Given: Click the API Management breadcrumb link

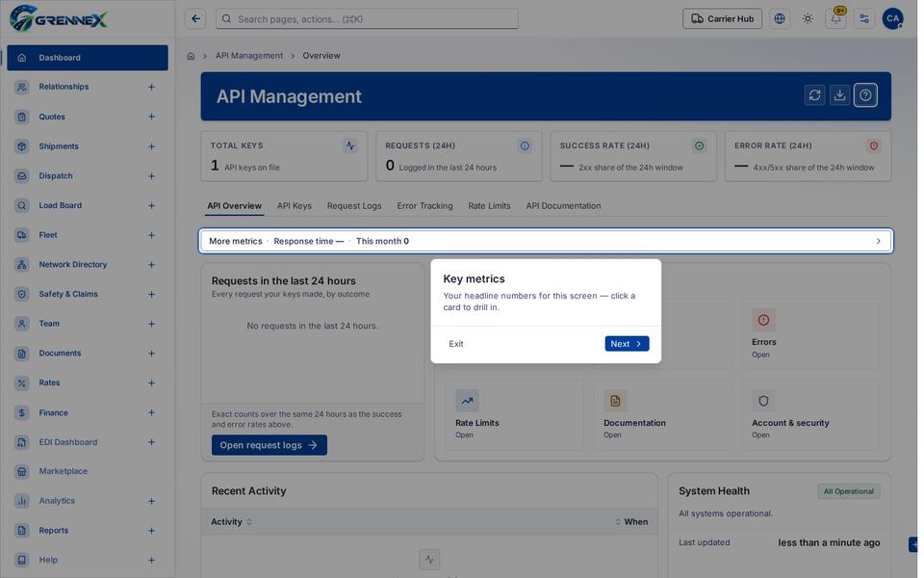Looking at the screenshot, I should (x=249, y=56).
